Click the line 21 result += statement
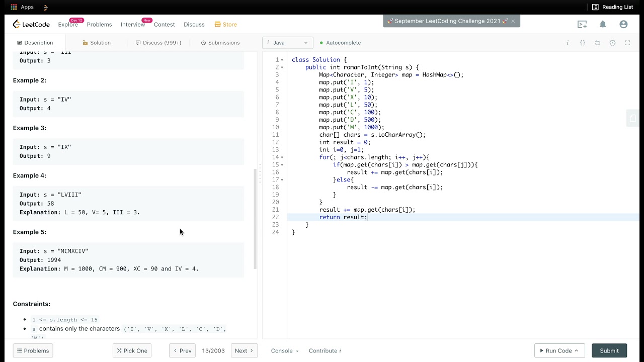 pos(367,210)
